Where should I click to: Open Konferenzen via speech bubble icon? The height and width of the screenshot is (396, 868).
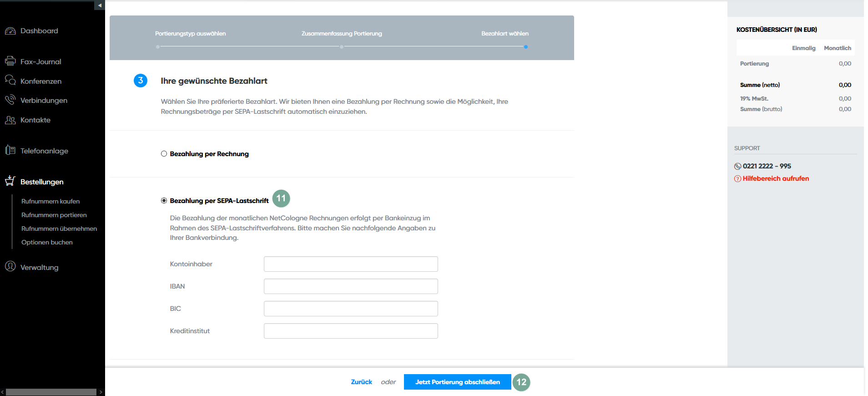click(10, 81)
